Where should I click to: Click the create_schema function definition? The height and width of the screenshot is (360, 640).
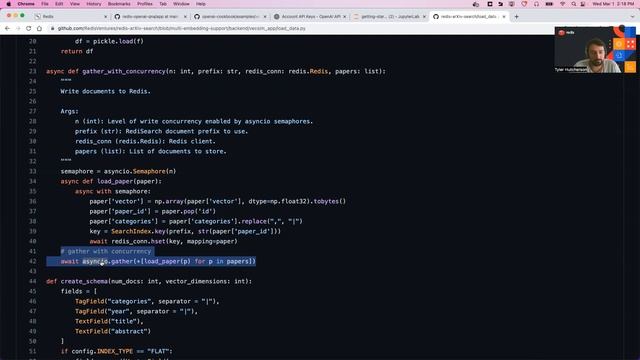coord(149,282)
